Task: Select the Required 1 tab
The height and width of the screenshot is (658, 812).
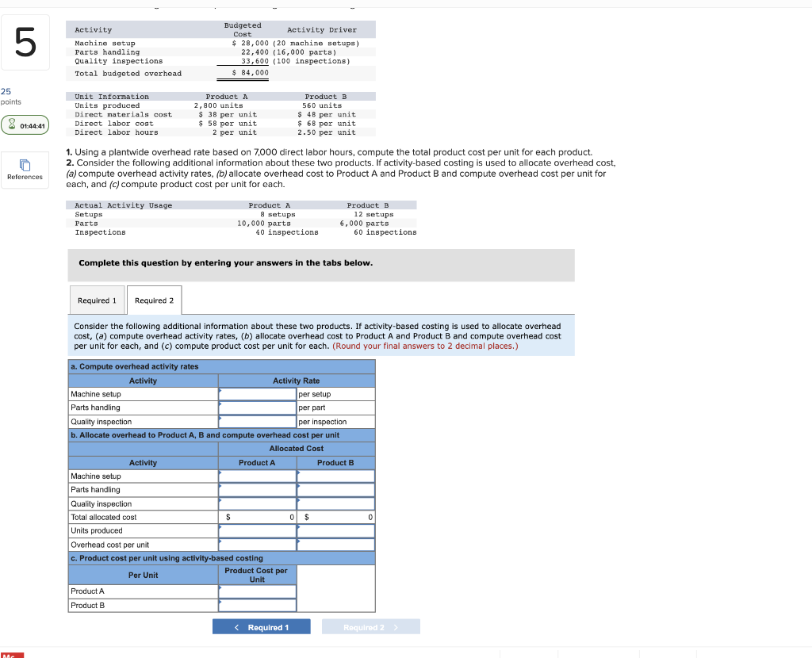Action: click(97, 300)
